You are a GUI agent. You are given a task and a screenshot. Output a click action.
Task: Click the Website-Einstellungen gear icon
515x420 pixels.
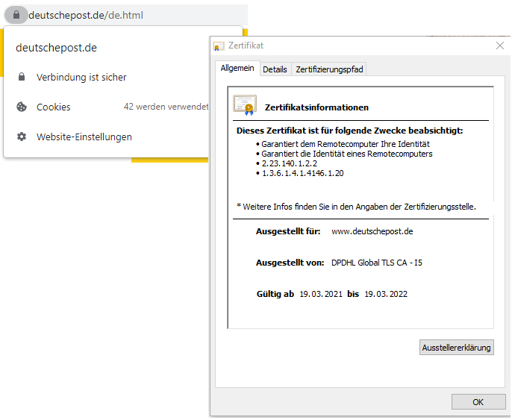pos(22,137)
